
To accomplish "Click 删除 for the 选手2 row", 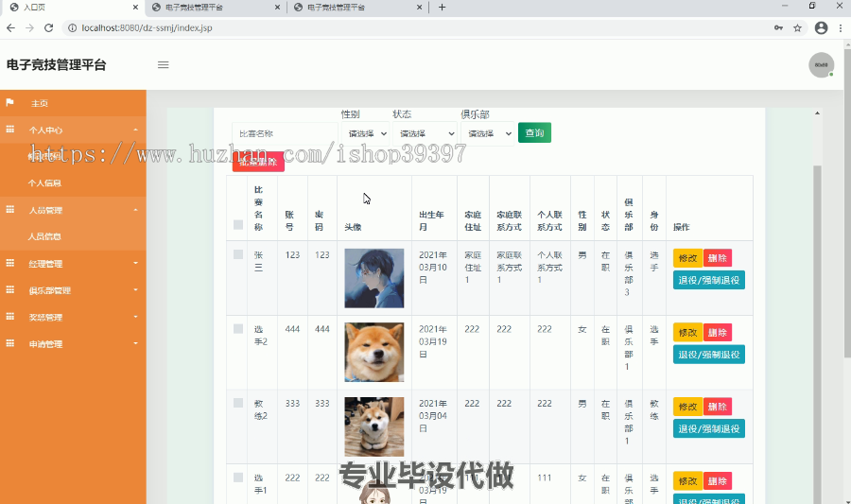I will pos(718,333).
